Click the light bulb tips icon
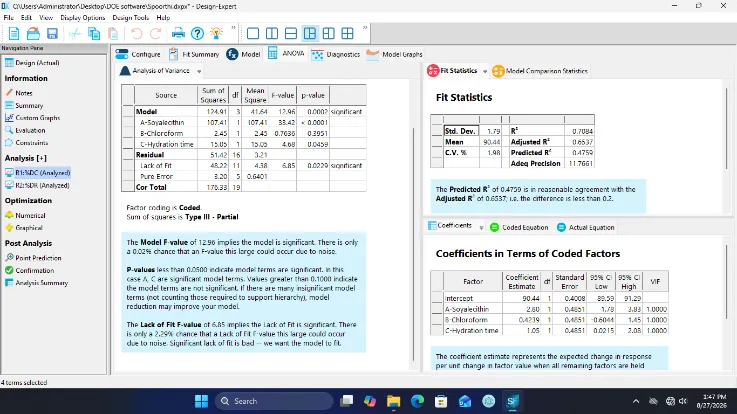This screenshot has width=737, height=414. pos(216,33)
